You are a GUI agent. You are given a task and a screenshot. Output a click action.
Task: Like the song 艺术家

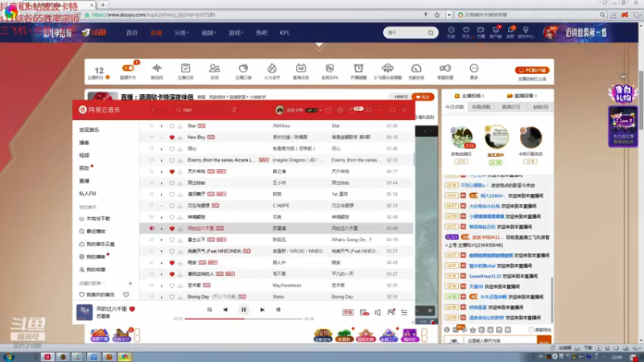(172, 286)
